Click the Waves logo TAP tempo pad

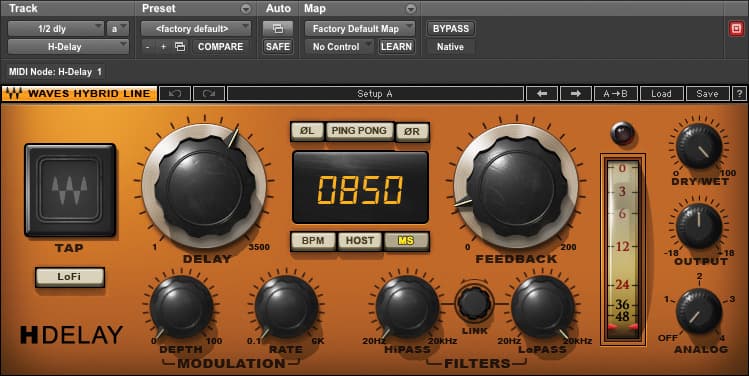[x=70, y=190]
